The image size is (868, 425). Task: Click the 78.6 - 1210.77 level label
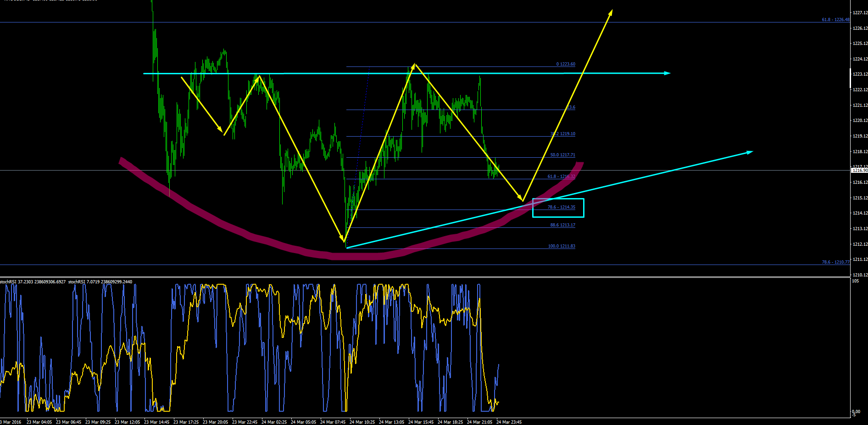pos(835,262)
